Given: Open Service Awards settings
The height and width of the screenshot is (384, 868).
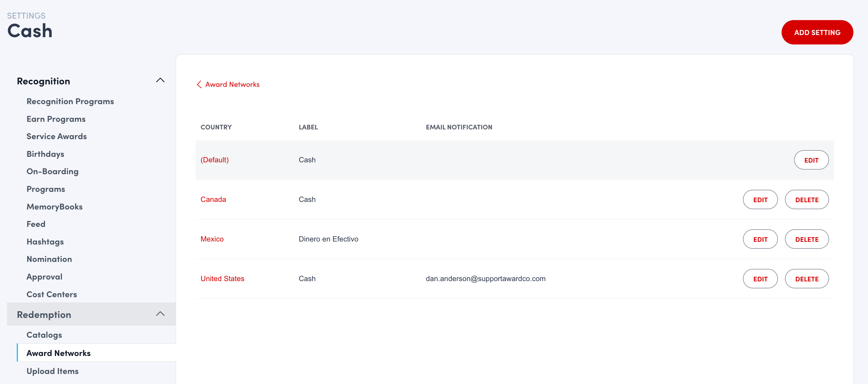Looking at the screenshot, I should 57,136.
